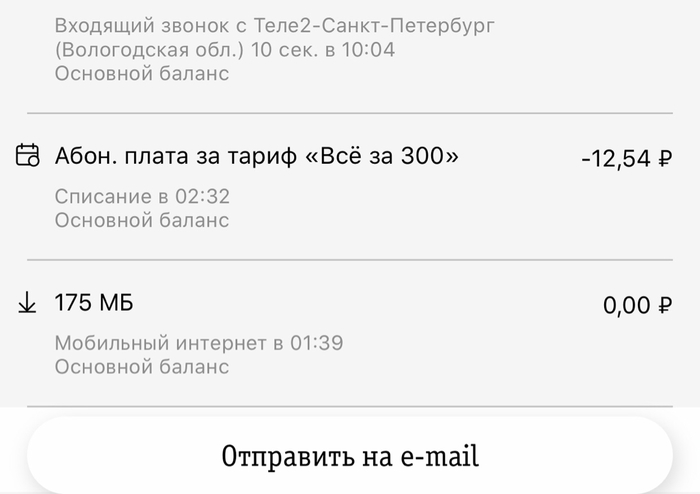Click the divider above the subscription fee entry
The image size is (700, 494).
[x=350, y=113]
